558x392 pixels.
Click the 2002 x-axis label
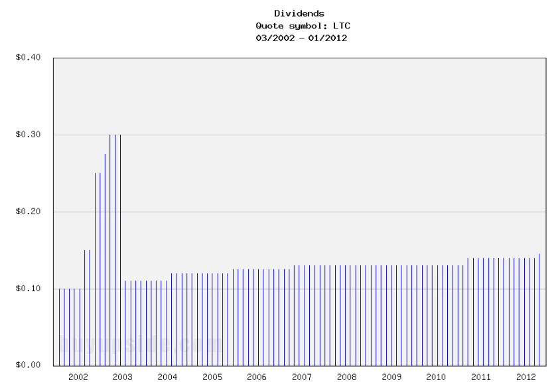point(78,377)
